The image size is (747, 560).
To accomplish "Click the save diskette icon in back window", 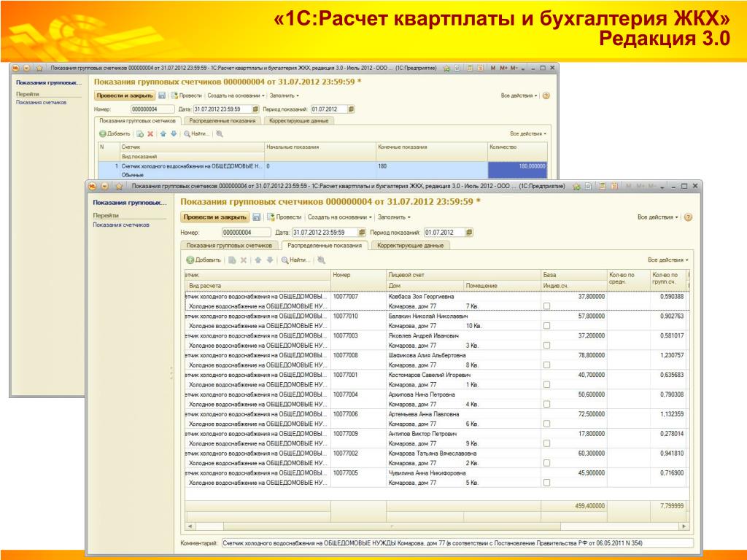I will (162, 96).
